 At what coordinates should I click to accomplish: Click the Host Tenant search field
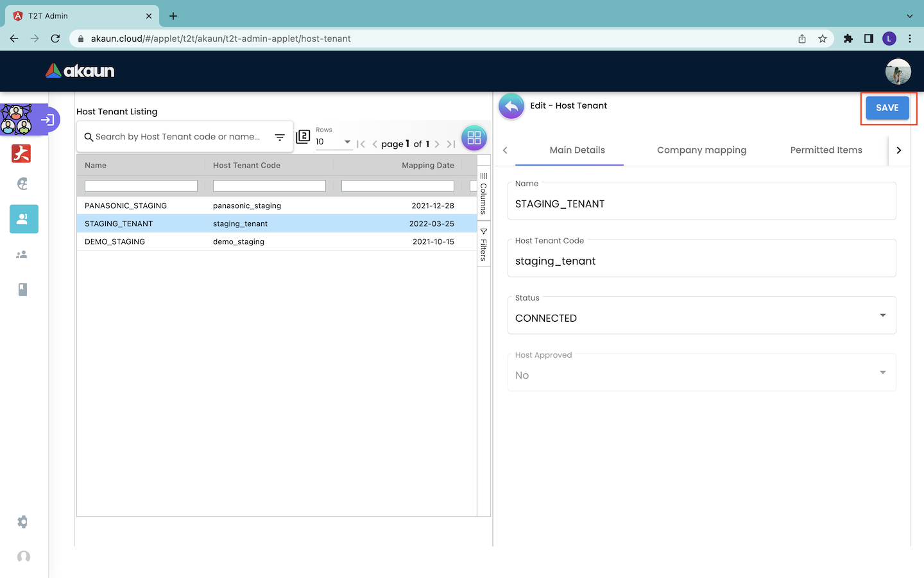pyautogui.click(x=178, y=137)
